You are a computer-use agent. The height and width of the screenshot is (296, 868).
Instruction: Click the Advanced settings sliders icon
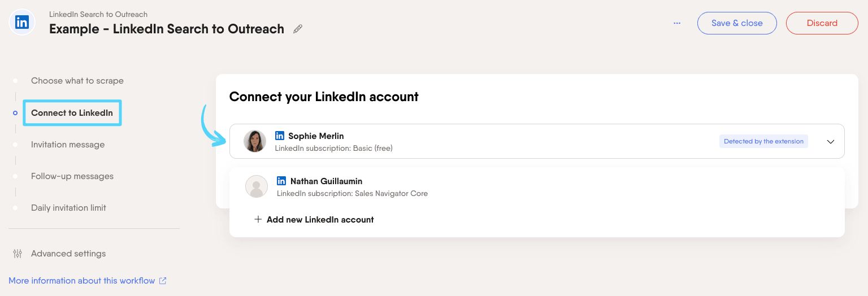point(18,254)
